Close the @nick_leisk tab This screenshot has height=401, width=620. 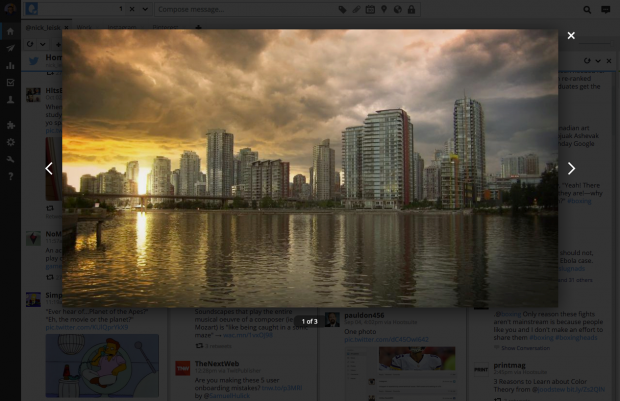[66, 27]
